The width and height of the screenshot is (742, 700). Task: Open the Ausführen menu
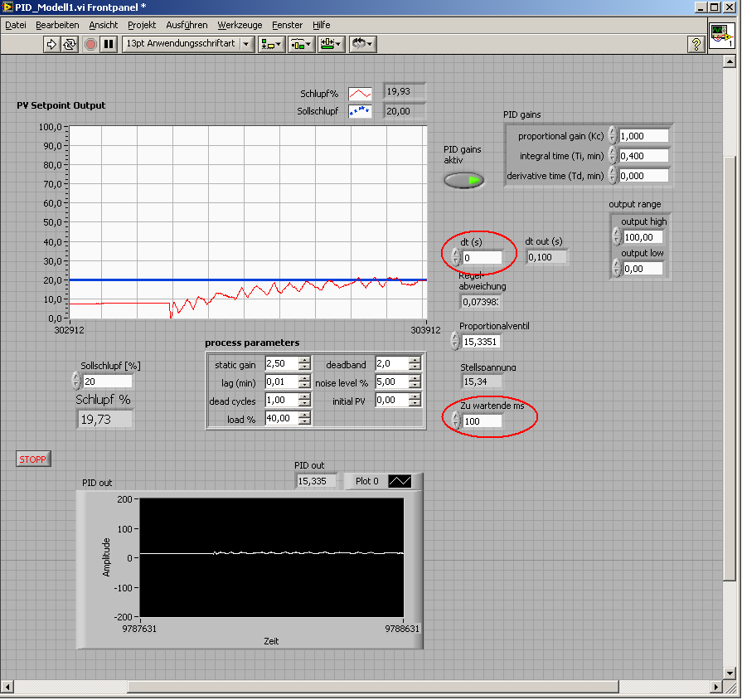coord(187,25)
